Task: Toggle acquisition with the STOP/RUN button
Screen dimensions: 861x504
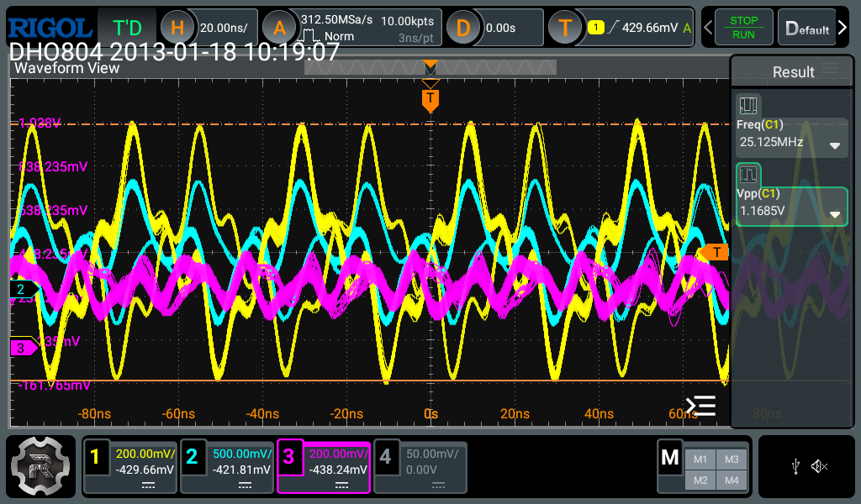Action: pos(742,28)
